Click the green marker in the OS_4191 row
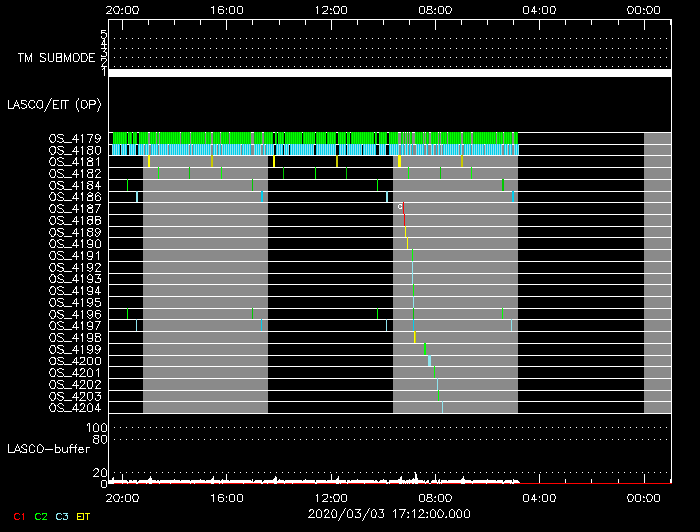Viewport: 700px width, 532px height. click(x=412, y=255)
